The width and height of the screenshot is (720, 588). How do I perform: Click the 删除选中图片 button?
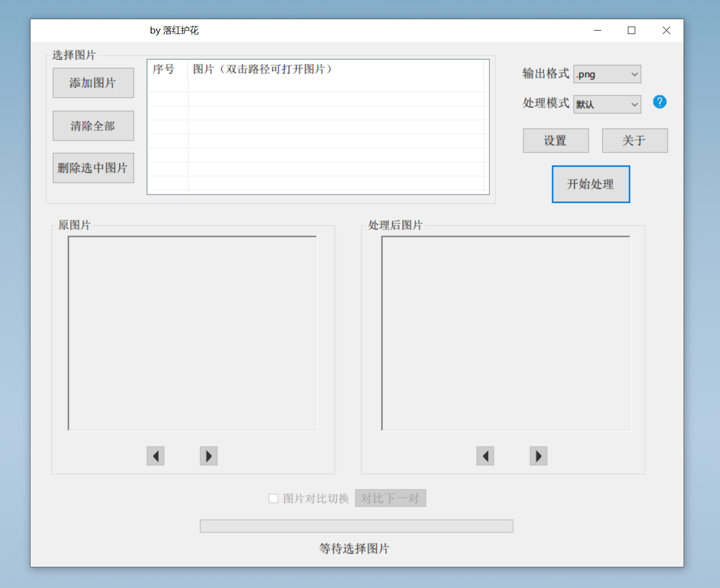(x=93, y=168)
